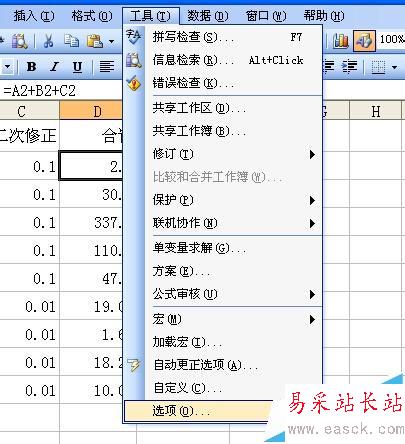Click the cell showing 110.
The image size is (405, 444).
(91, 250)
